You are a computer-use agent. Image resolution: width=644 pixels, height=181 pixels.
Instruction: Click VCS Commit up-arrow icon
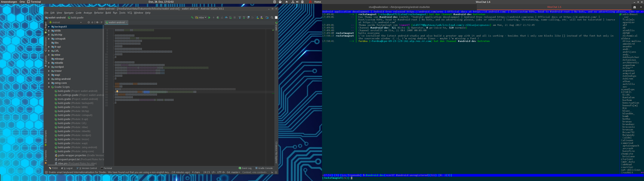click(x=244, y=17)
